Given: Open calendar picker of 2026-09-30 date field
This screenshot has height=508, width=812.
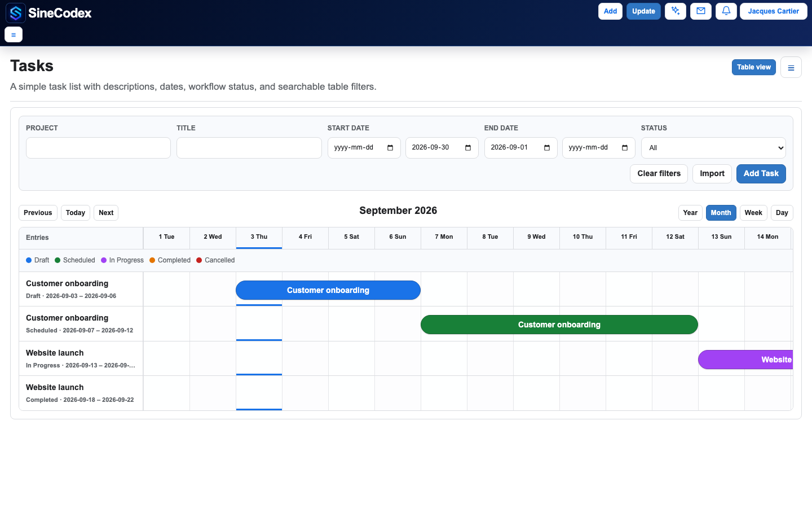Looking at the screenshot, I should (x=468, y=148).
